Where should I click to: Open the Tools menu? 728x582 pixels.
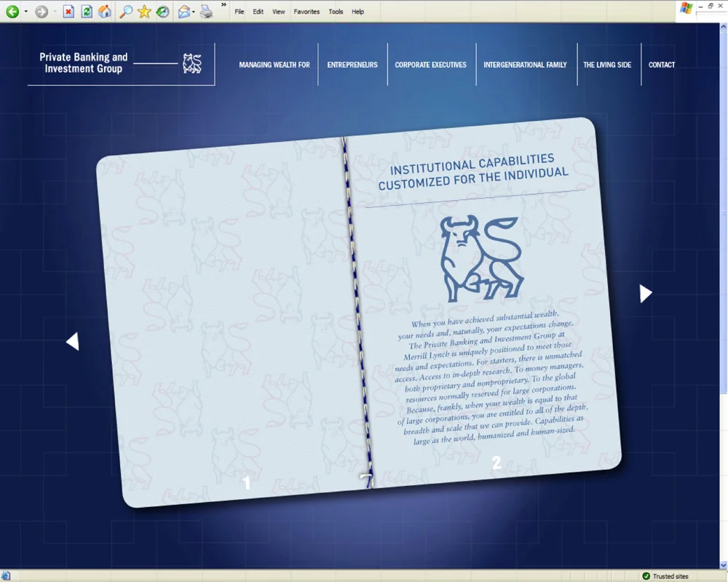336,12
